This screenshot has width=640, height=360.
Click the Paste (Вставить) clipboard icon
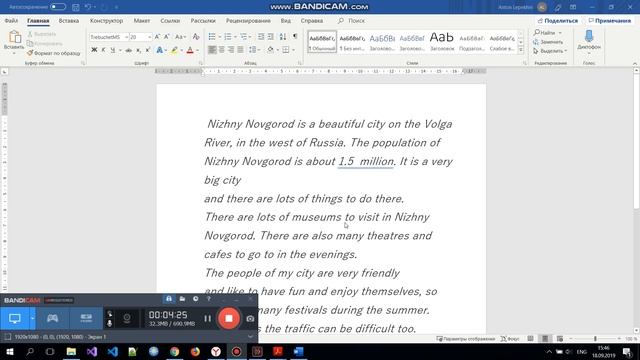[14, 37]
